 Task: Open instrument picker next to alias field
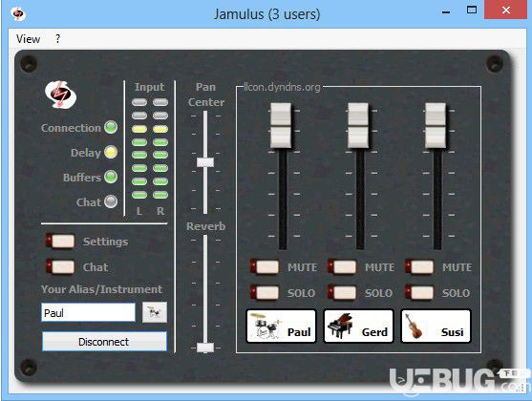155,312
